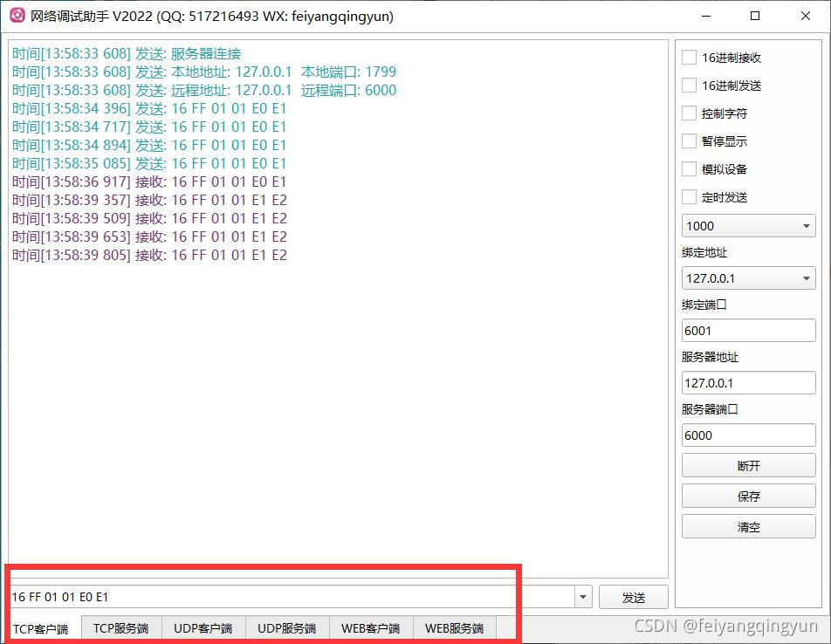Open the UDP服务端 tab

tap(286, 627)
